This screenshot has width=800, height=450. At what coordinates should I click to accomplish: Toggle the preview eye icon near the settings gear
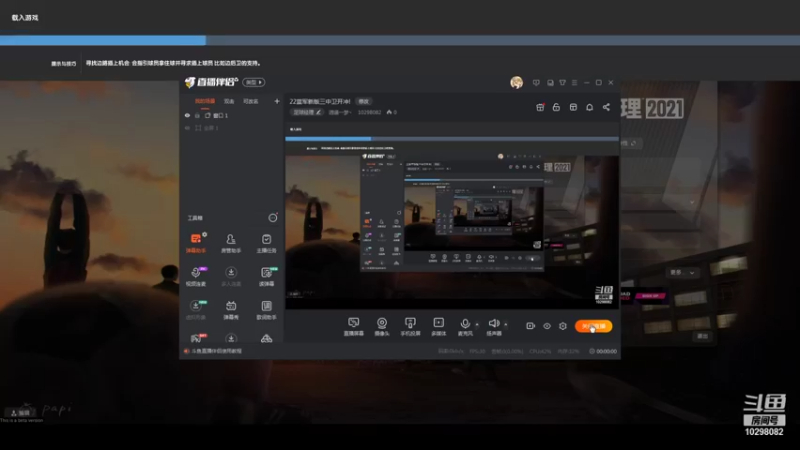click(x=546, y=326)
